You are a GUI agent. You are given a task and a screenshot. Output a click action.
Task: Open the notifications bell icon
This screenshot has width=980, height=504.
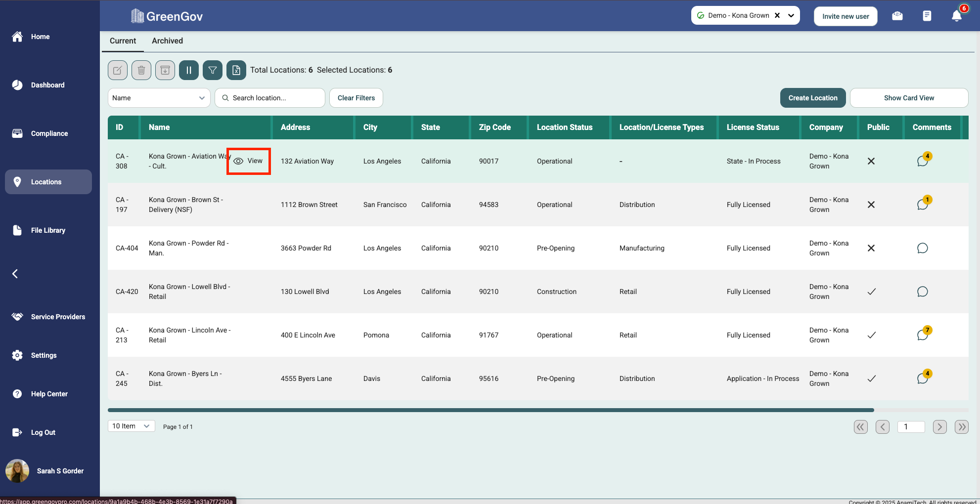click(957, 16)
